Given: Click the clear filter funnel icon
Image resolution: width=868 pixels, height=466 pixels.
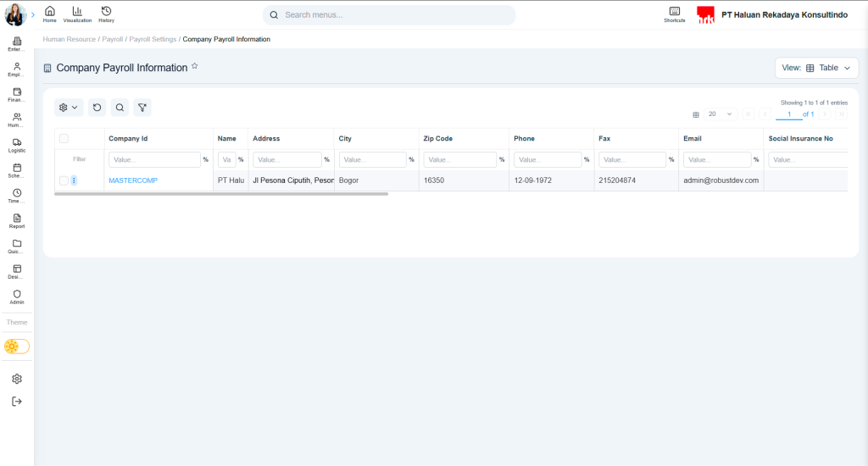Looking at the screenshot, I should [142, 108].
